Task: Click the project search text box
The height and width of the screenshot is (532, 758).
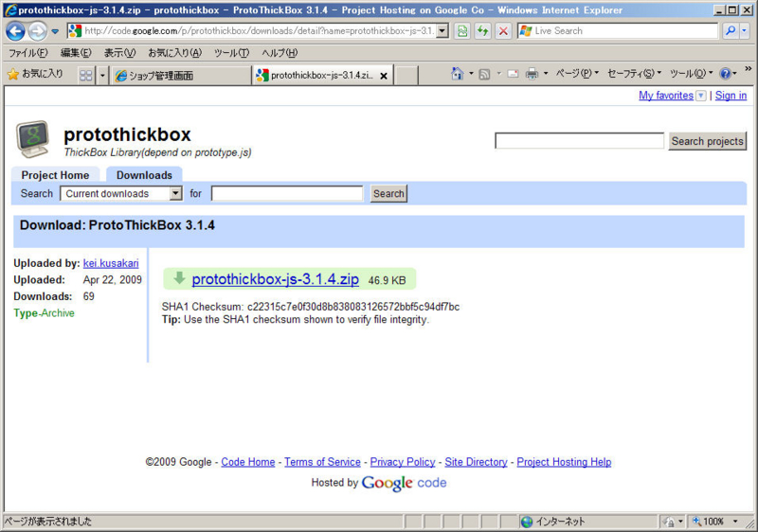Action: [579, 141]
